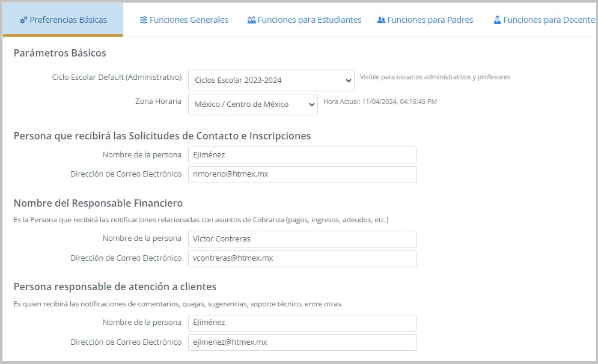Open the Ciclo Escolar Default dropdown
Viewport: 598px width, 364px height.
[x=270, y=80]
